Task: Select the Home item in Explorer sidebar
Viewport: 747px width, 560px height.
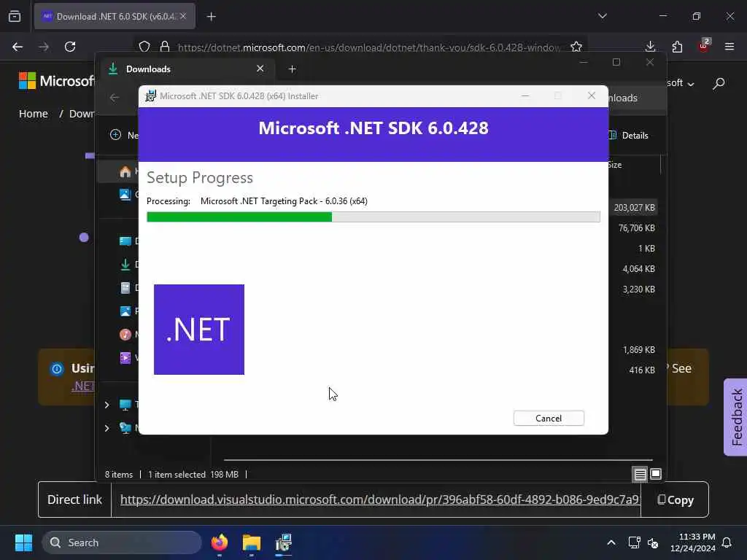Action: pos(125,171)
